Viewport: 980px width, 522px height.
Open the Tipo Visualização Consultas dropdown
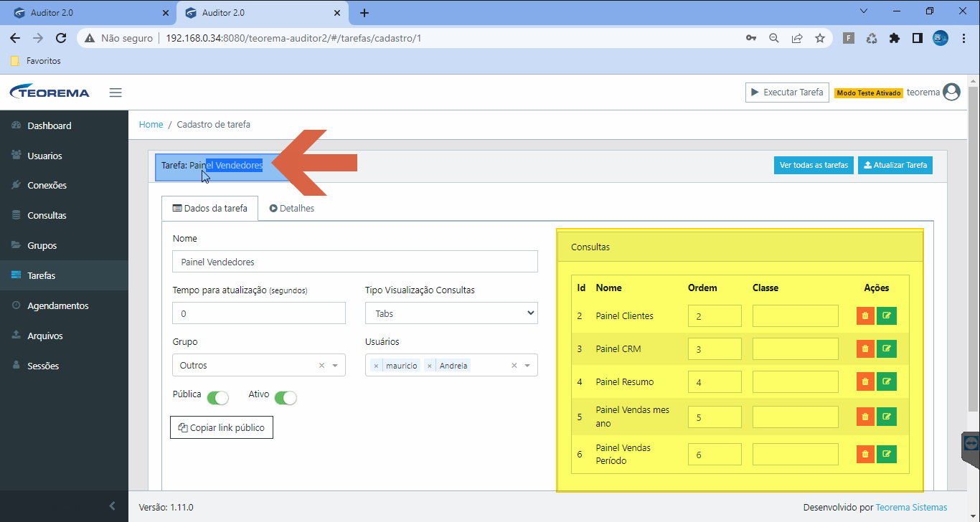coord(451,313)
